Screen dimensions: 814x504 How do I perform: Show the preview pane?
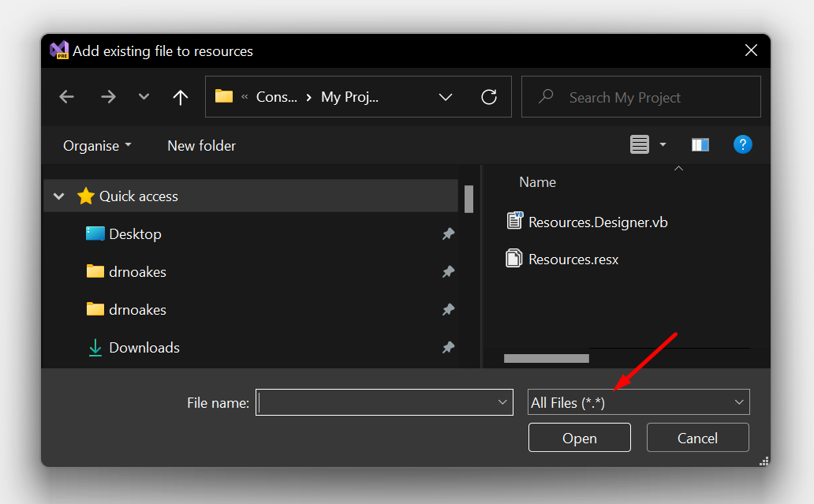(700, 144)
